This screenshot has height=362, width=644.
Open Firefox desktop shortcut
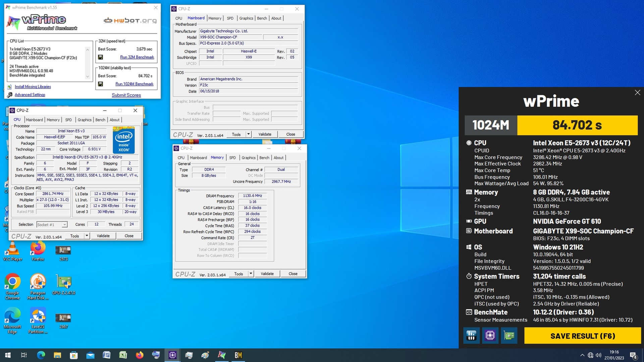click(x=38, y=251)
